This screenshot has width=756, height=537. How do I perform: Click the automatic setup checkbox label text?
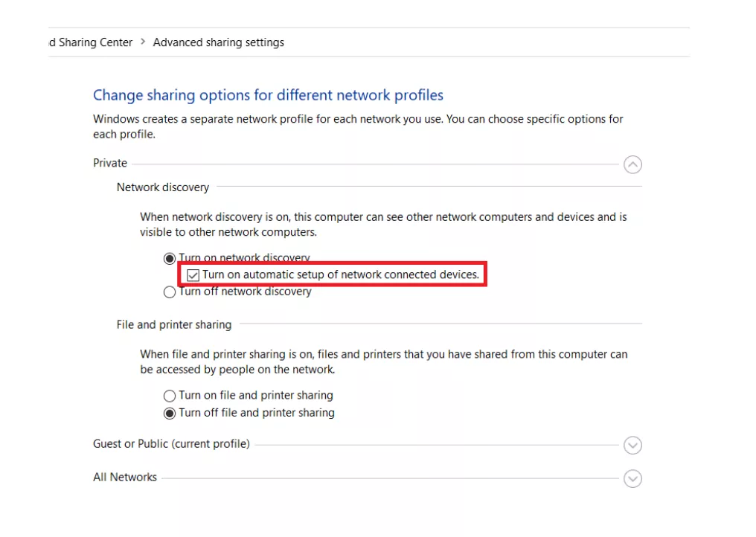click(x=340, y=274)
